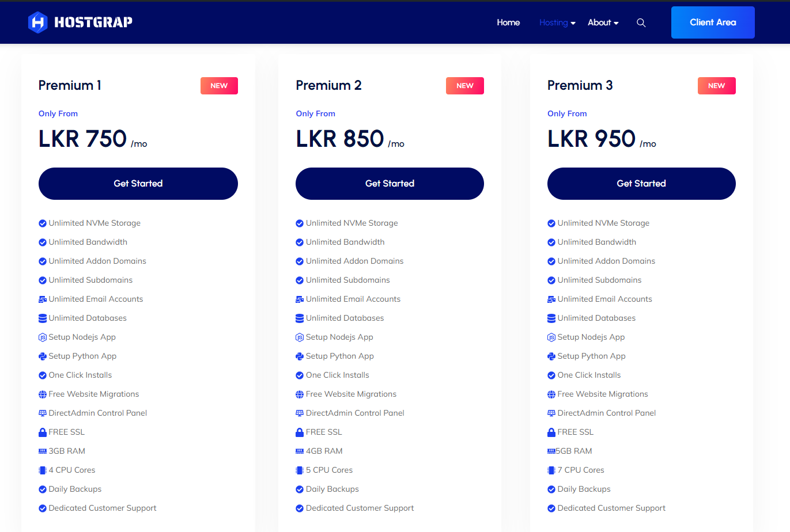The image size is (790, 532).
Task: Click the NEW badge on Premium 2
Action: click(x=465, y=86)
